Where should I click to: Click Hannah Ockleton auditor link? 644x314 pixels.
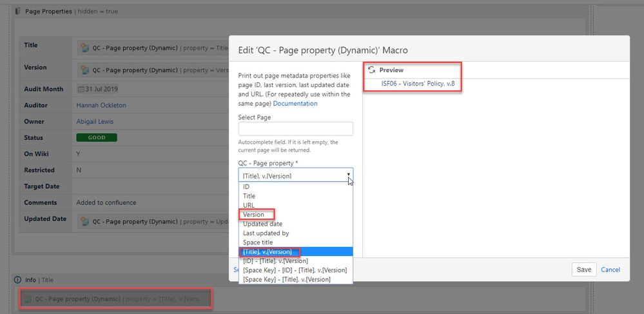(101, 105)
